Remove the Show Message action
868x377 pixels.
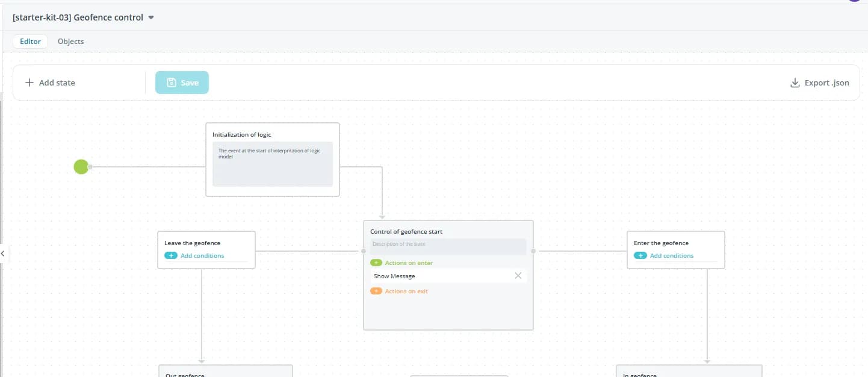tap(518, 276)
